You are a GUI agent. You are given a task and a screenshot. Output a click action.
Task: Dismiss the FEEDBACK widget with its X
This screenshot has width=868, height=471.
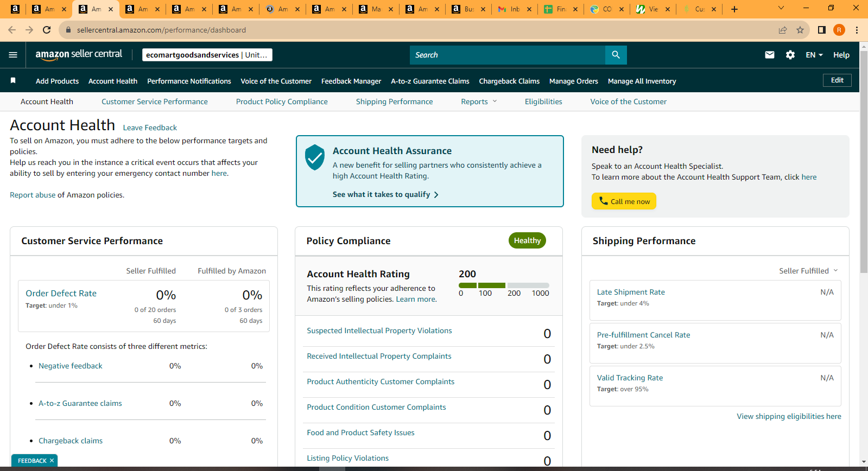(52, 461)
